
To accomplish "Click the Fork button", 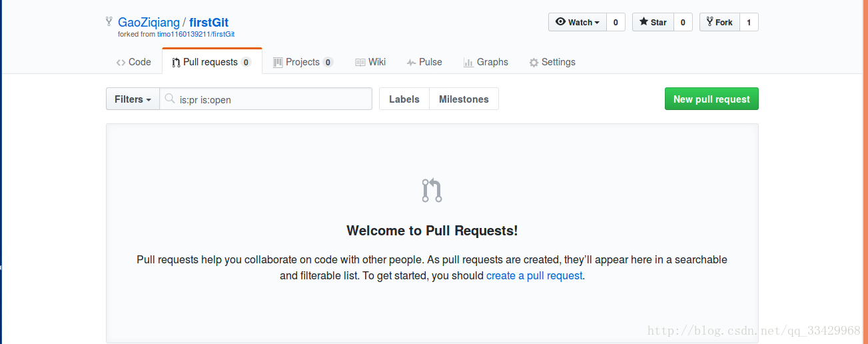I will point(719,22).
